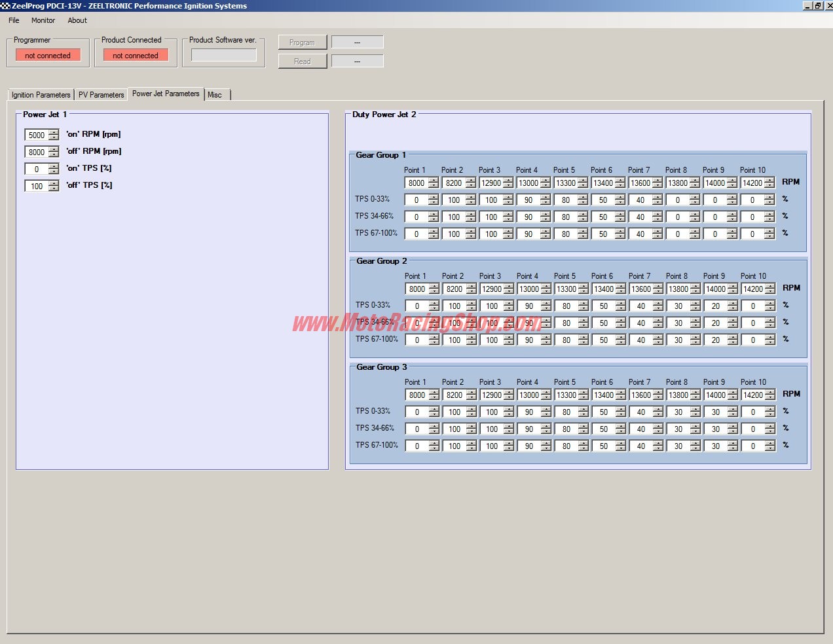Click the 'on' TPS [%] input field

tap(36, 170)
